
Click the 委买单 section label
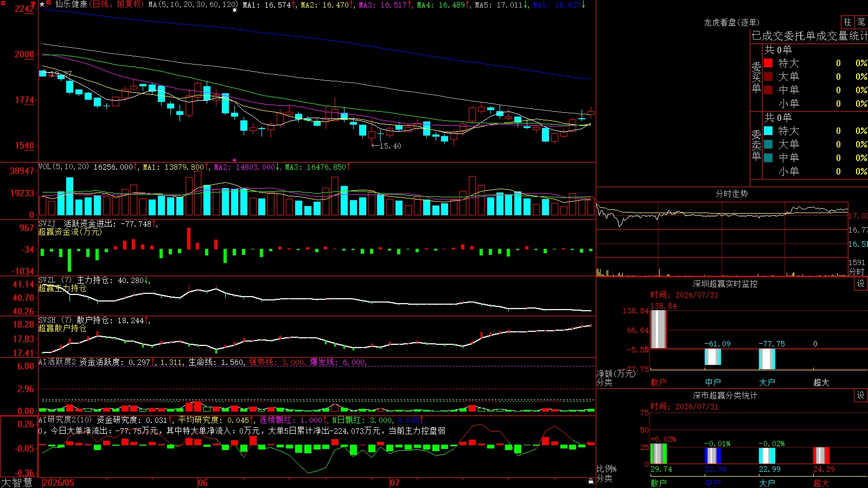point(756,77)
